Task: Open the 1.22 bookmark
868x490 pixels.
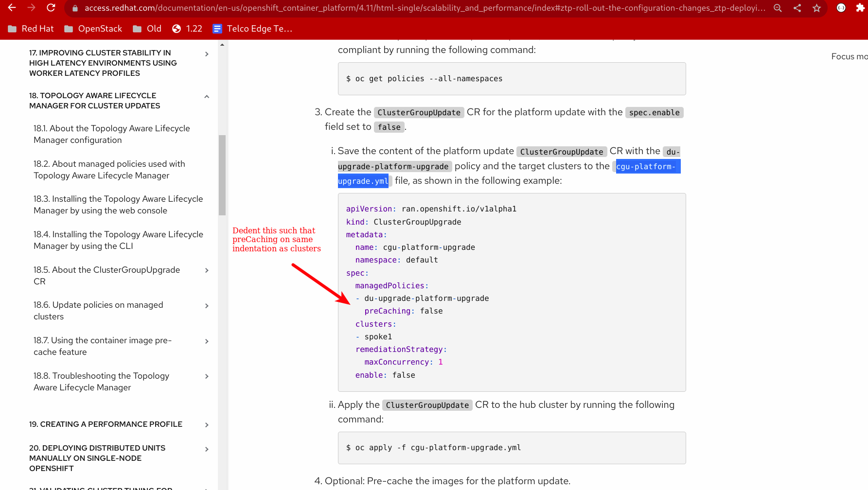Action: (187, 29)
